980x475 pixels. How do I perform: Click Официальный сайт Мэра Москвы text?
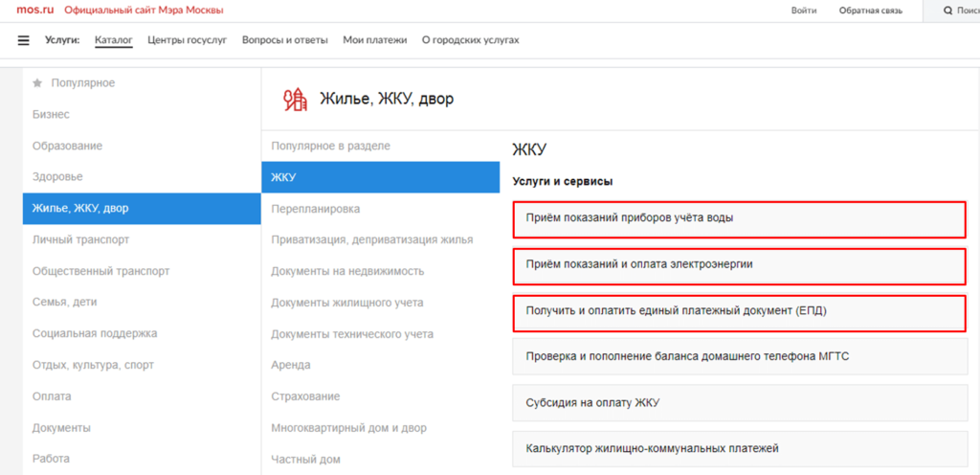point(144,10)
